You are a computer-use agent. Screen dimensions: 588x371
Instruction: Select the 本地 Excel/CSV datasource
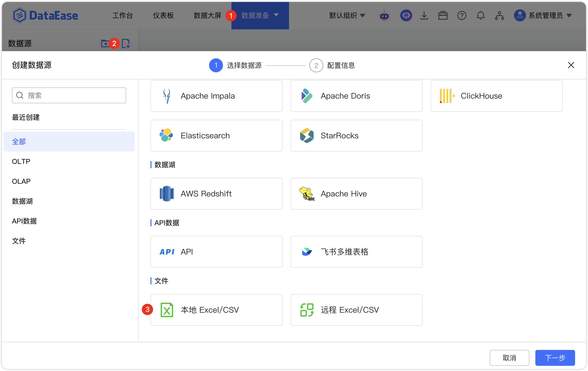point(216,310)
